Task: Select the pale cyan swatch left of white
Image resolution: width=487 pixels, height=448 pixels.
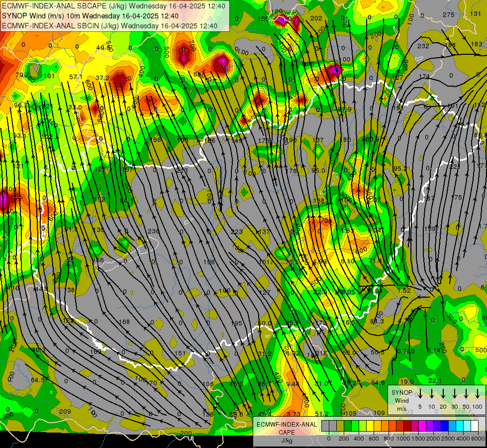Action: pyautogui.click(x=467, y=426)
